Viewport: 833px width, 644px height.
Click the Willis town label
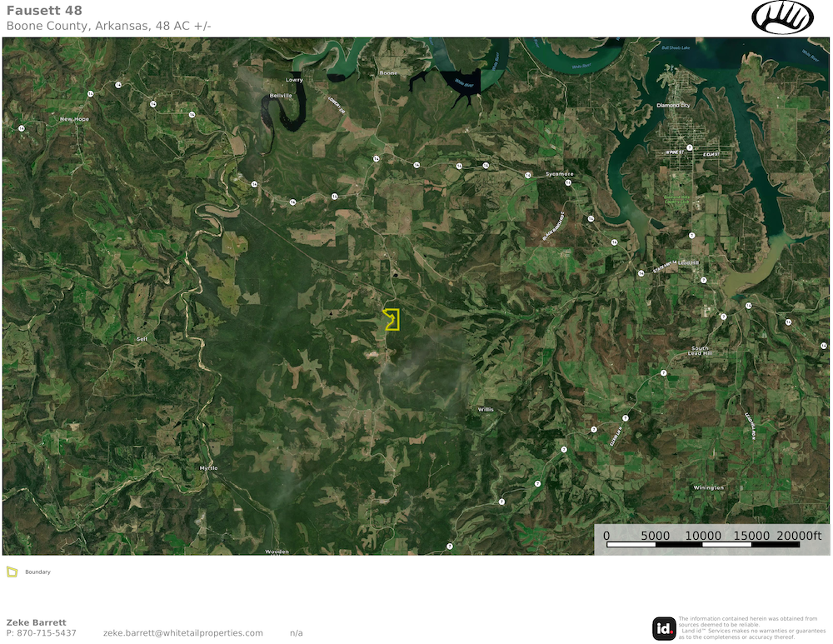(x=486, y=410)
